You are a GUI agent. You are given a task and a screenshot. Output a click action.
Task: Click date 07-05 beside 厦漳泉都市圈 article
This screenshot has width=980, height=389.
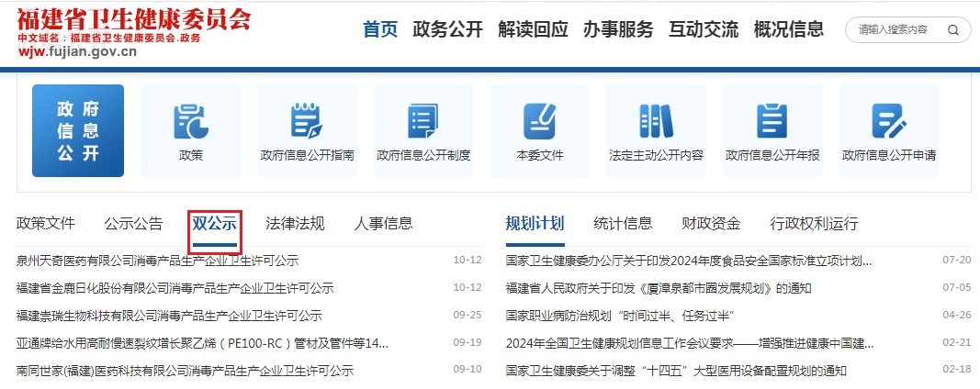click(957, 288)
